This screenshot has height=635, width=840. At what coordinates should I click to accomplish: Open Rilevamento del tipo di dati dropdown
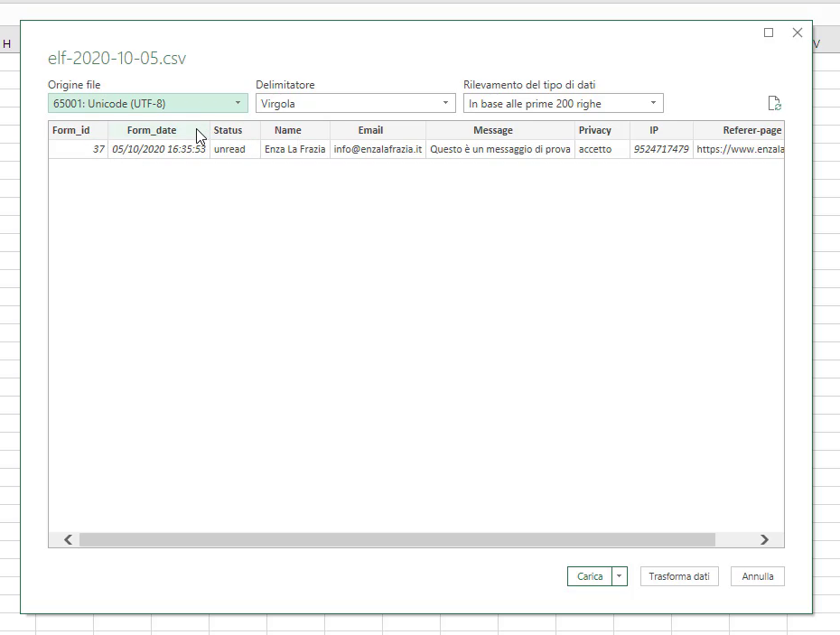click(563, 104)
